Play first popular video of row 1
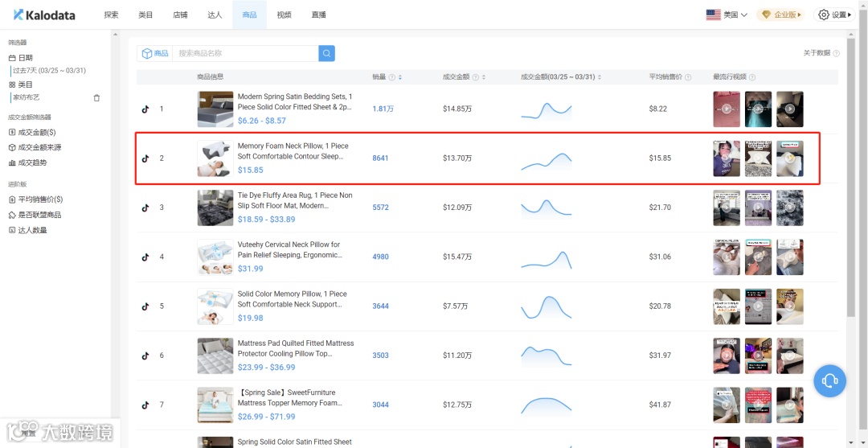Viewport: 868px width, 448px height. pos(727,109)
